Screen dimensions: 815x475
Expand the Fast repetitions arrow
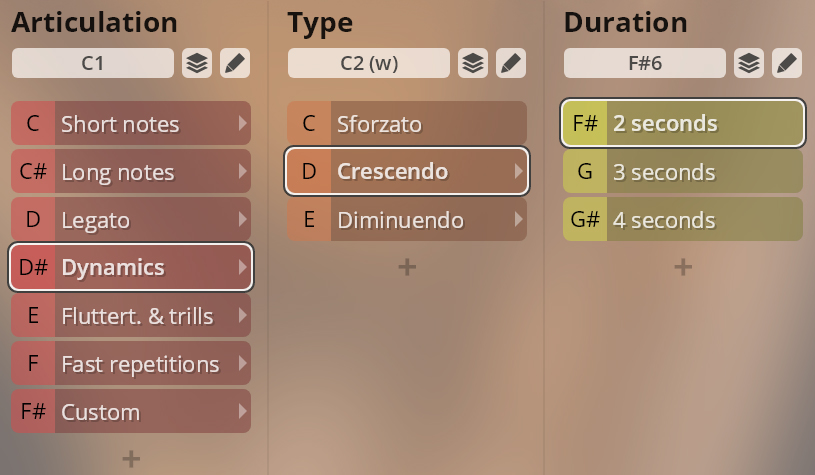click(242, 363)
